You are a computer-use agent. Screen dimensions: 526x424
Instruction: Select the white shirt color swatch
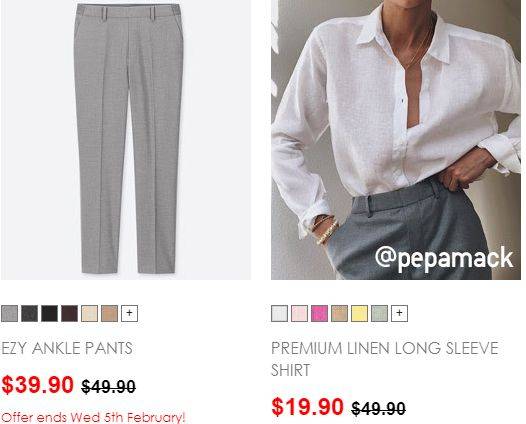click(279, 313)
